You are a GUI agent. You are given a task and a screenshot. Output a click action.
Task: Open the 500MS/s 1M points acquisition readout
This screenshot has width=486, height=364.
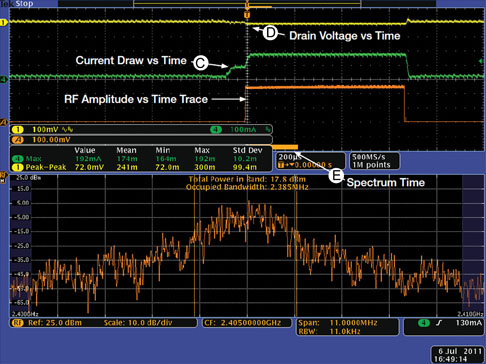(374, 161)
